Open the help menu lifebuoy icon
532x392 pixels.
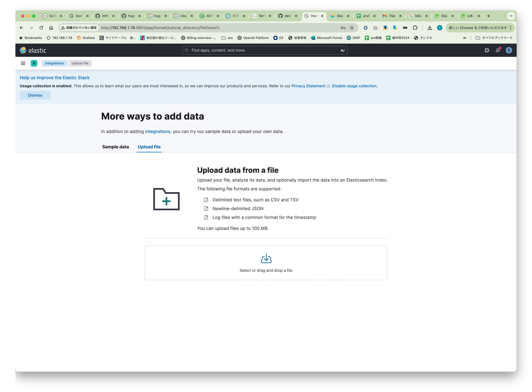coord(486,50)
